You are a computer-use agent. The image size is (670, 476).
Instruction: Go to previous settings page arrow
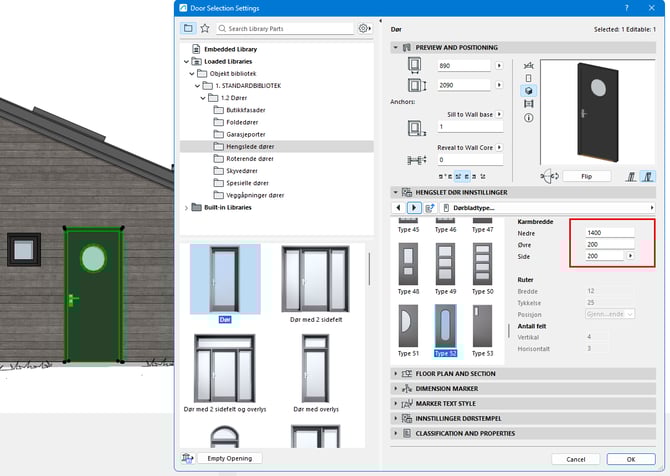399,207
